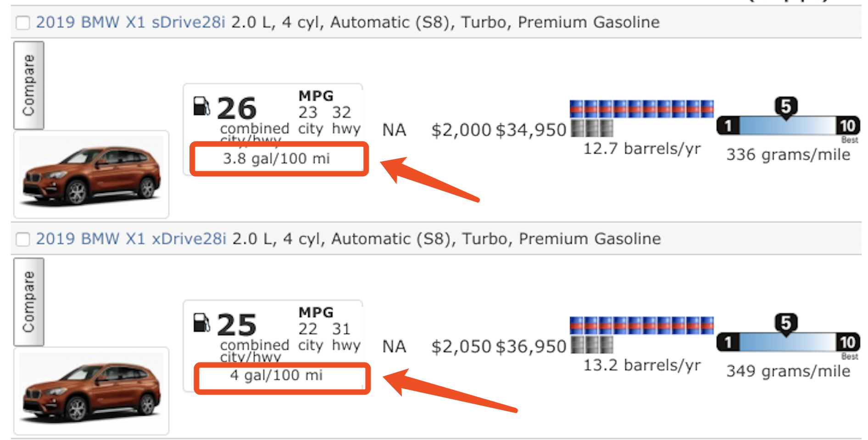The image size is (868, 440).
Task: Click greenhouse gas rating scale at 349 grams/mile
Action: point(787,343)
